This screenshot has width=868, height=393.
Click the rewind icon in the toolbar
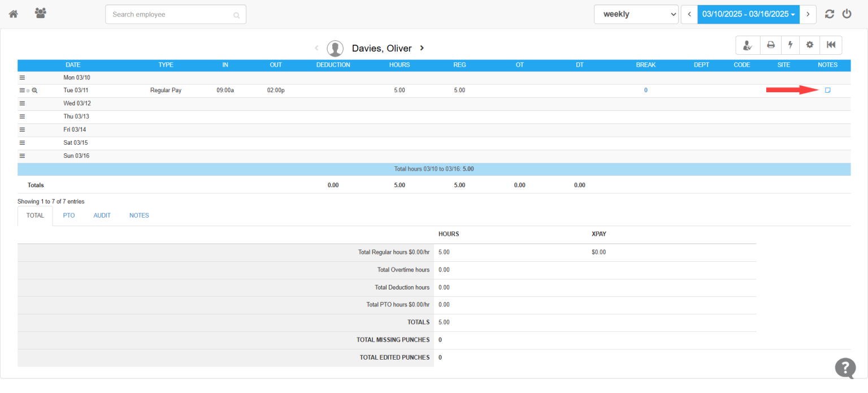(830, 45)
